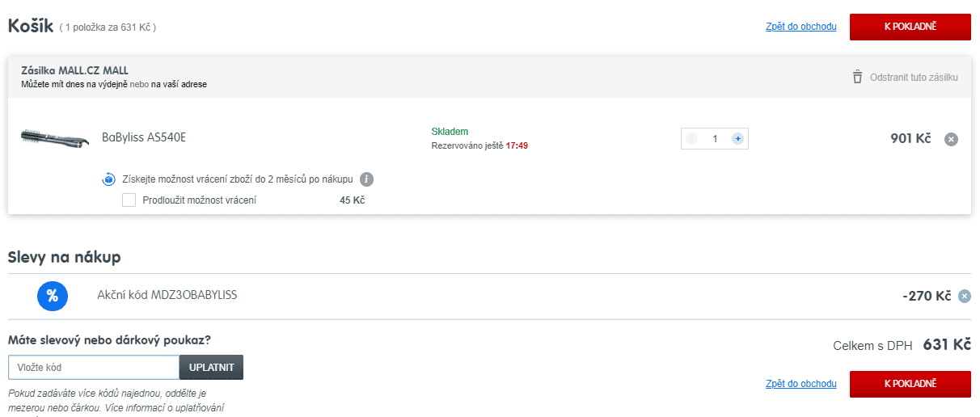
Task: Follow the top Zpět do obchodu link
Action: click(x=801, y=27)
